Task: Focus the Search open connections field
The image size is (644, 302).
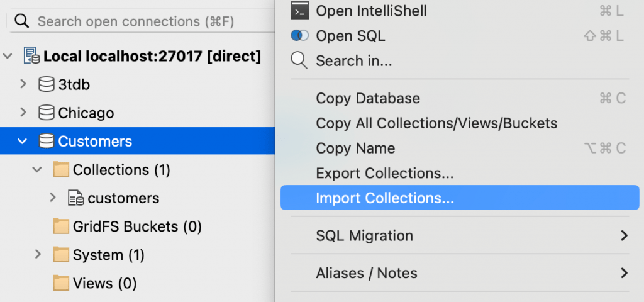Action: [142, 21]
